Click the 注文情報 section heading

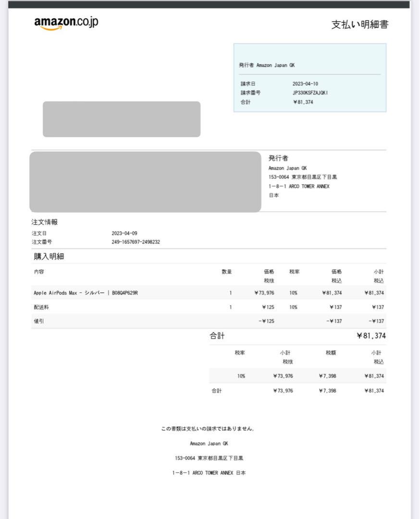click(45, 222)
